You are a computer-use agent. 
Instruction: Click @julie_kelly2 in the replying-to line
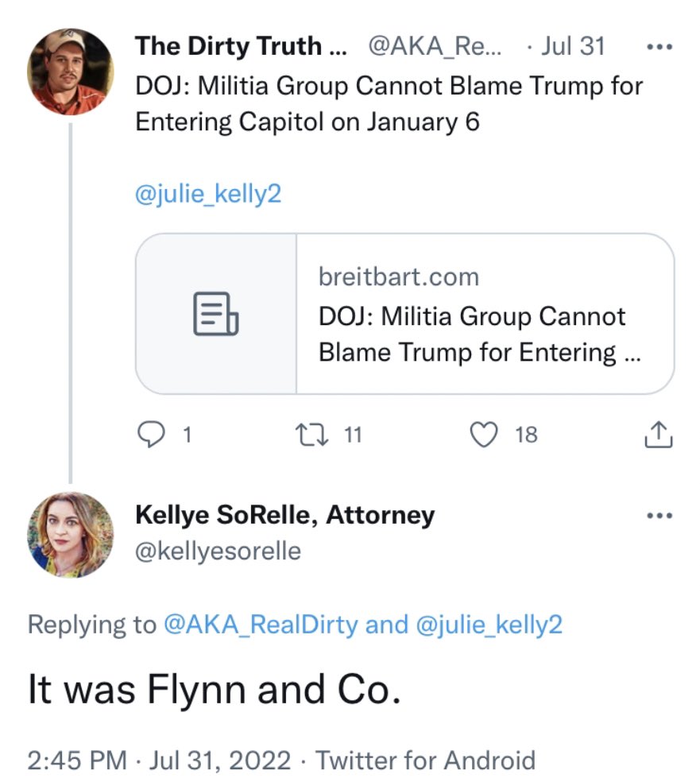point(489,625)
